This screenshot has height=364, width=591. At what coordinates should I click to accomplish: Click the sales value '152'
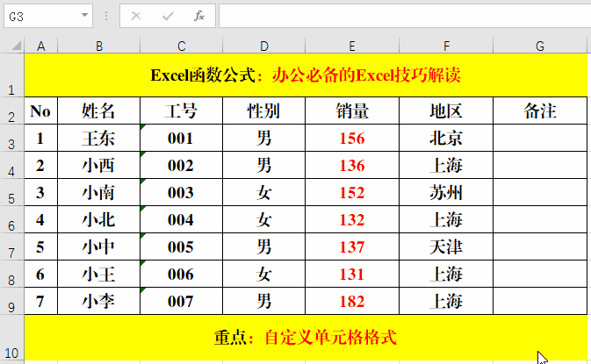tap(352, 192)
